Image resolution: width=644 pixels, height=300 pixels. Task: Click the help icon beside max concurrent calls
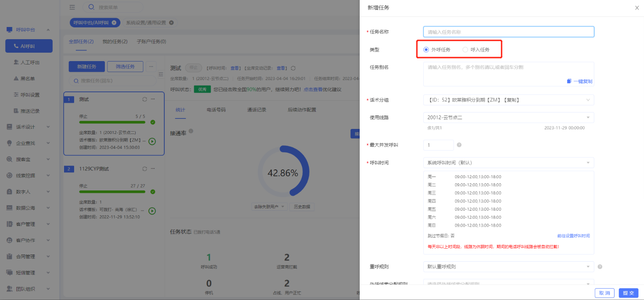[459, 145]
